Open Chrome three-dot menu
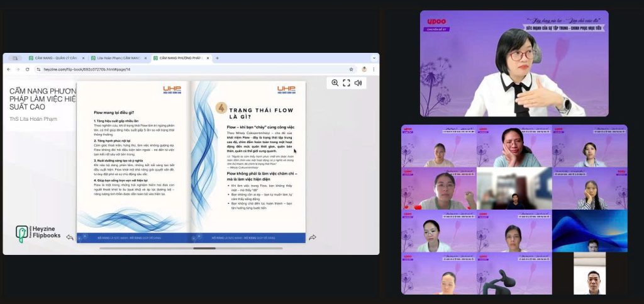The height and width of the screenshot is (304, 644). [374, 69]
